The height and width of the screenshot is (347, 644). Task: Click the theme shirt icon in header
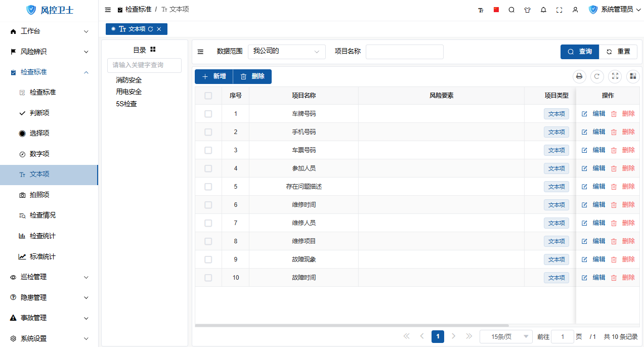coord(527,10)
